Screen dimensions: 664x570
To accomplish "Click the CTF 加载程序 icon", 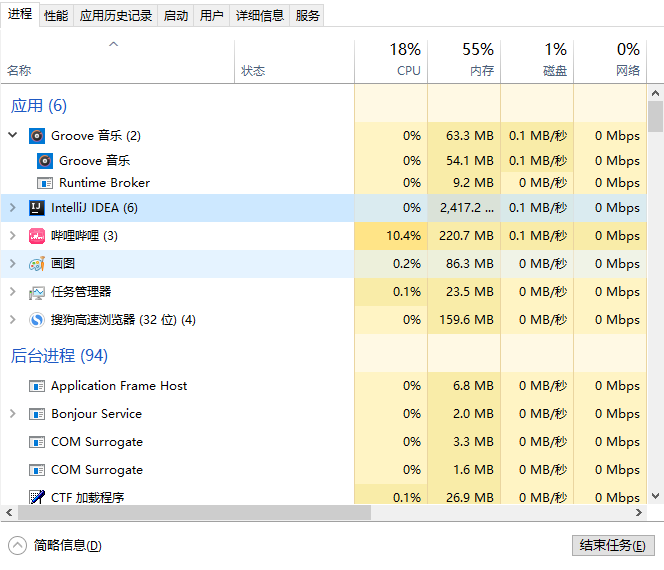I will coord(36,498).
